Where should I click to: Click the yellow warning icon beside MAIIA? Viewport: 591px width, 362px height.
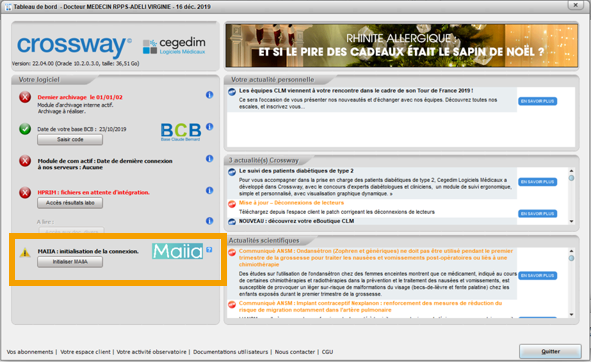point(25,252)
